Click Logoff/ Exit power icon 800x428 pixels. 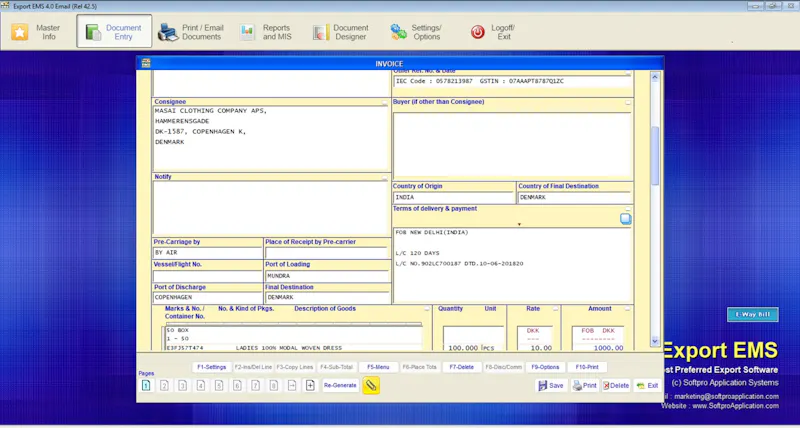(478, 33)
